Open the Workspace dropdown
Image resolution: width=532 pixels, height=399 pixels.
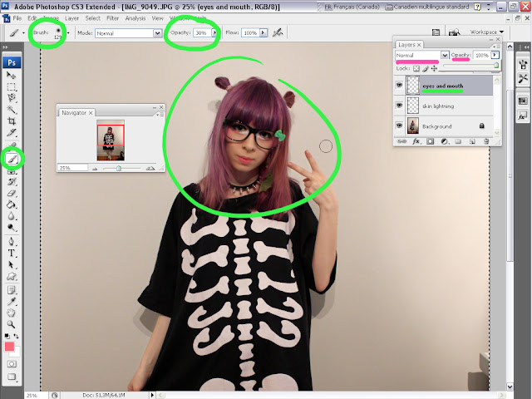click(x=487, y=32)
